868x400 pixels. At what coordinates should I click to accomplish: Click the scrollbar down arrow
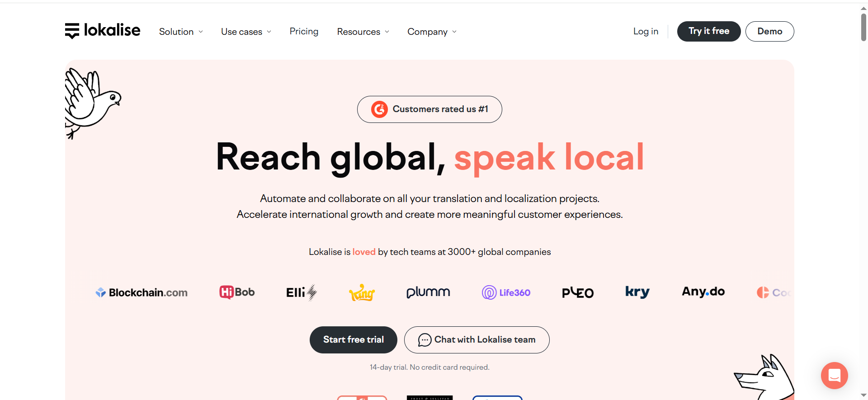coord(863,395)
